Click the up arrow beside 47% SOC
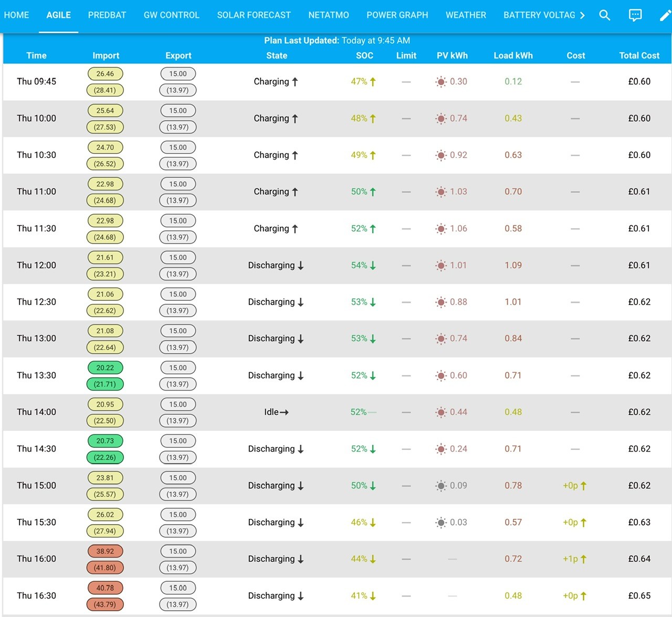 [x=373, y=82]
